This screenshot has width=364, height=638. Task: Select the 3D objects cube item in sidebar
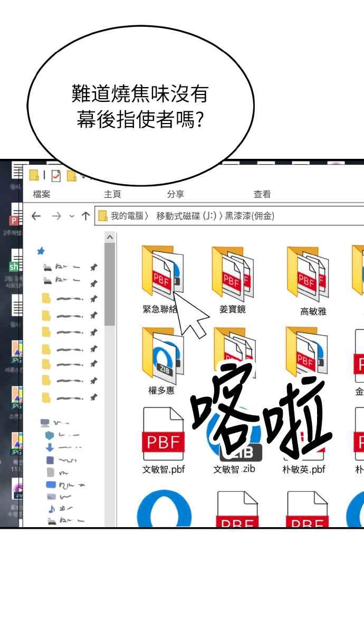pos(50,435)
